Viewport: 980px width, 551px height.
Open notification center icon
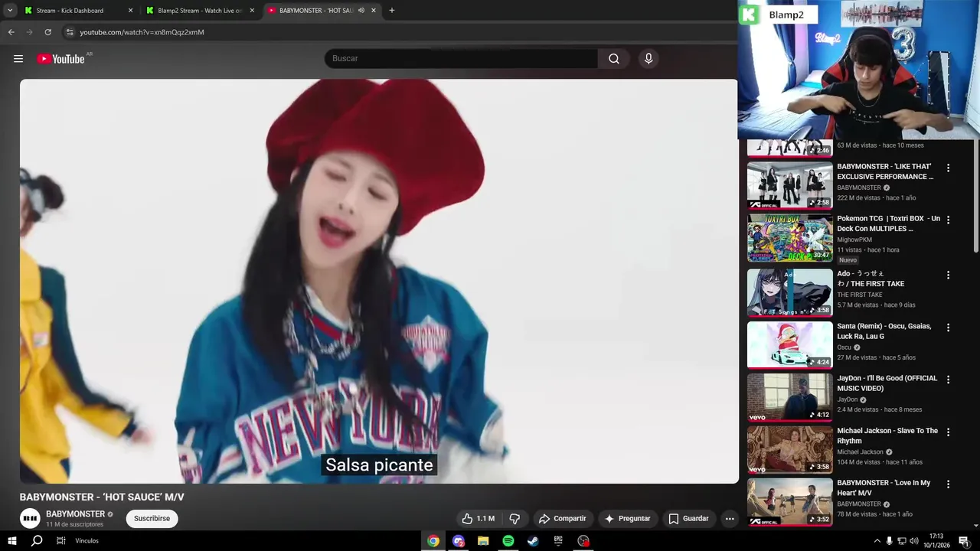(x=964, y=541)
